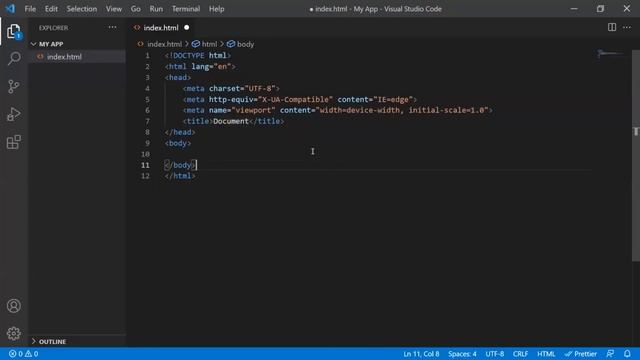640x360 pixels.
Task: Click index.html breadcrumb item
Action: point(164,44)
